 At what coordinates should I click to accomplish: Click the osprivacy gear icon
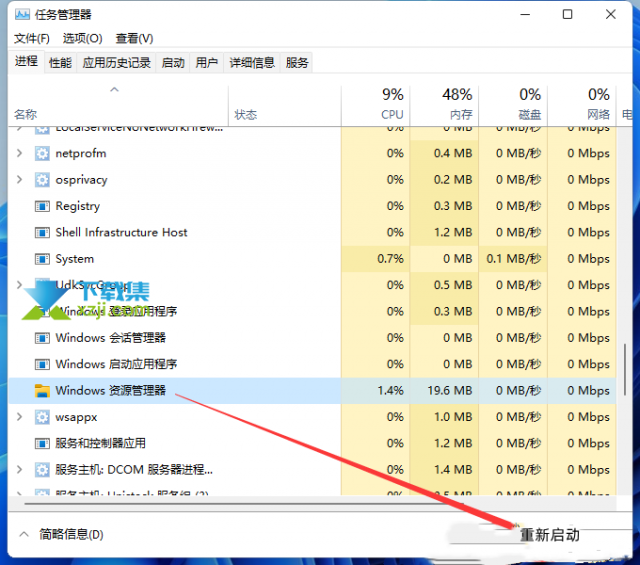42,180
